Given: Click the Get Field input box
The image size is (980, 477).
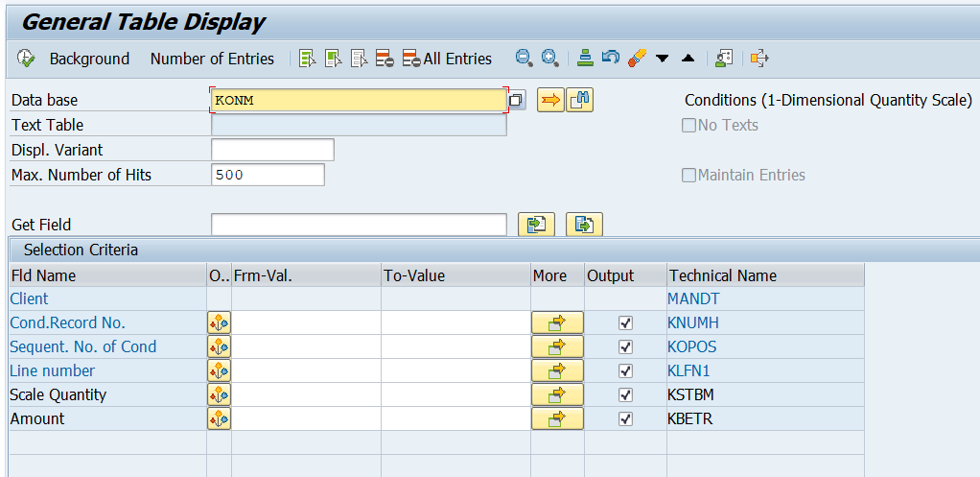Looking at the screenshot, I should tap(359, 225).
